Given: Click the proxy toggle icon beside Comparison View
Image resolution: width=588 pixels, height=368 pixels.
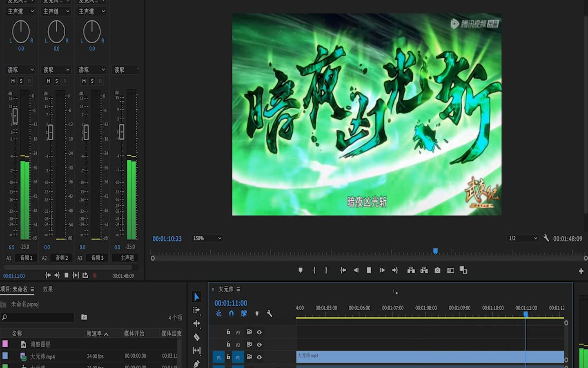Looking at the screenshot, I should coord(463,270).
